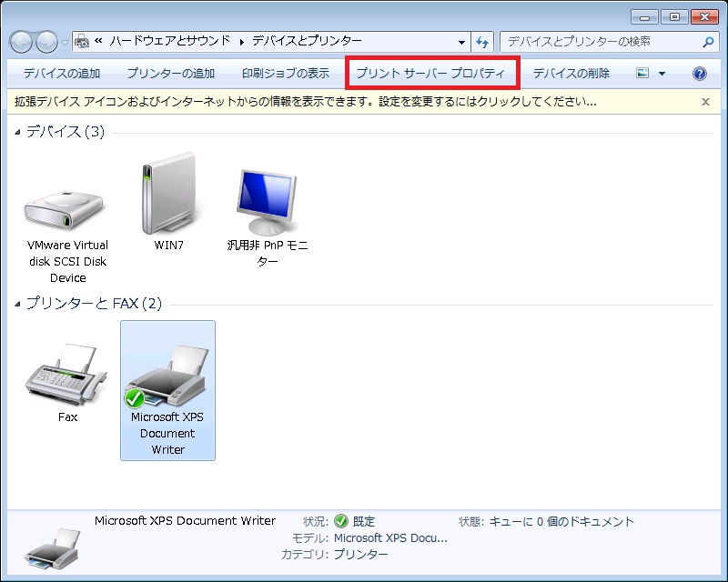Image resolution: width=728 pixels, height=582 pixels.
Task: Select the WIN7 computer device icon
Action: 168,195
